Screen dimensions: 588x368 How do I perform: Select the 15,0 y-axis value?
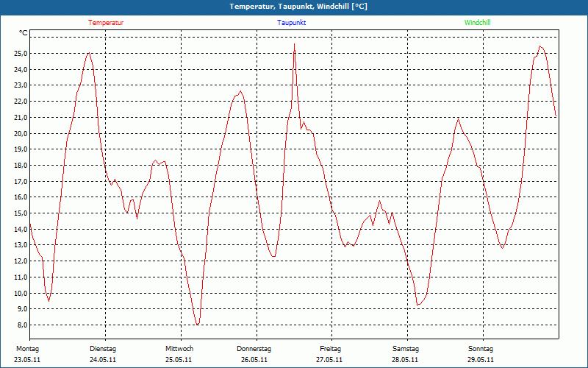[x=21, y=213]
